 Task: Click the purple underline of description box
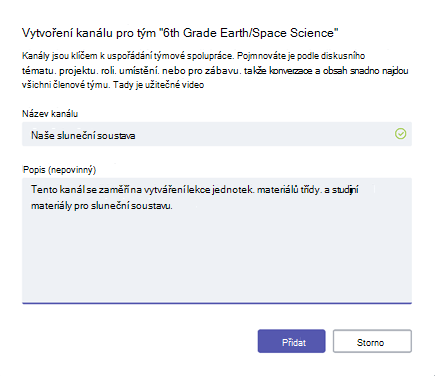coord(217,303)
